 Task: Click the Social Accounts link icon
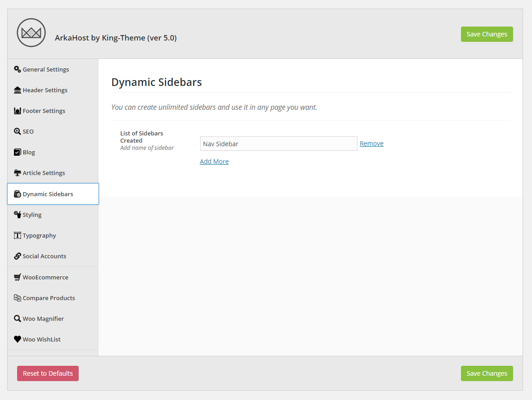[17, 256]
